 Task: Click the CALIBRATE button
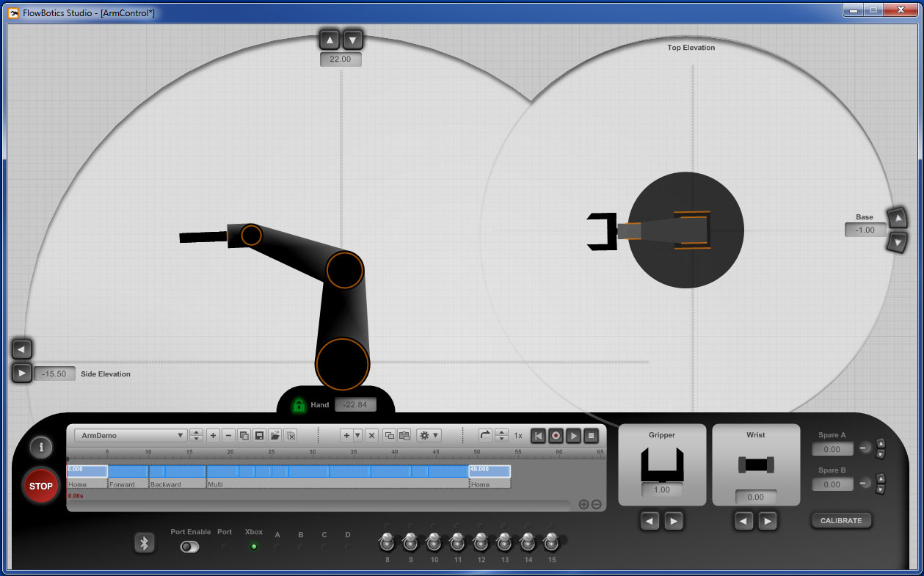pyautogui.click(x=841, y=520)
